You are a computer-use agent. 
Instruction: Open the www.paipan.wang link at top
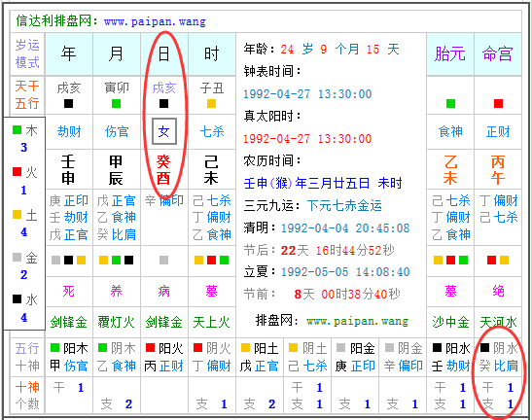(x=155, y=21)
